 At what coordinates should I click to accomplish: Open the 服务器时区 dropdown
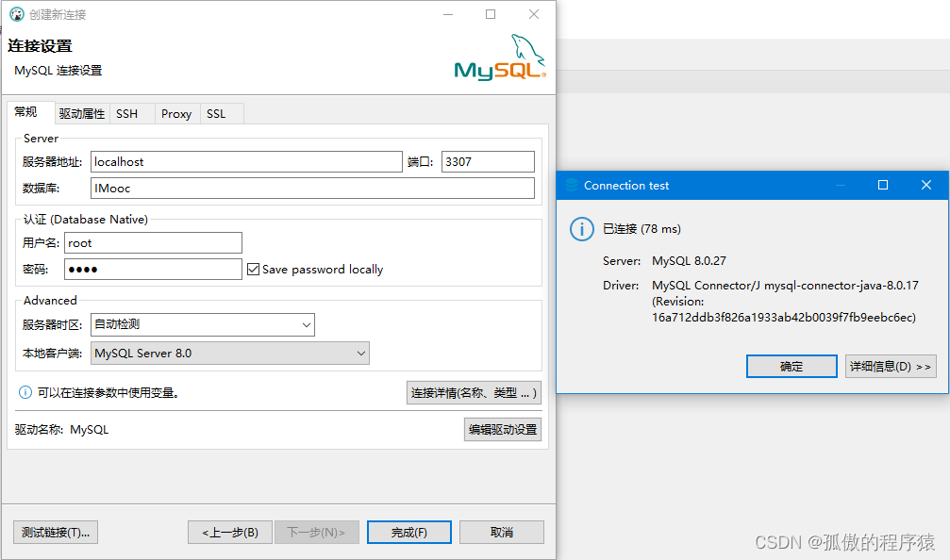point(203,324)
